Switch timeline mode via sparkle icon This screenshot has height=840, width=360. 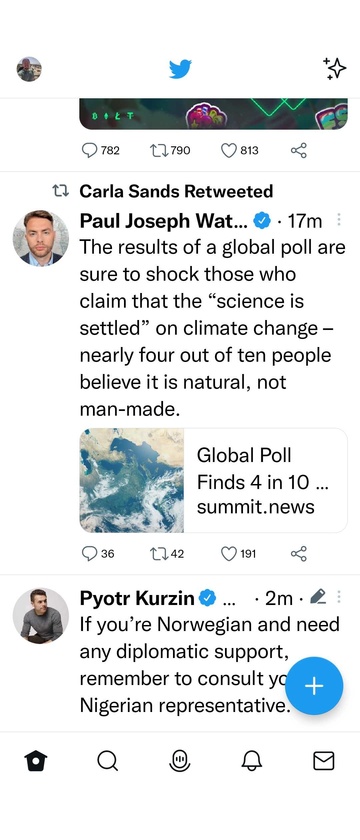coord(335,69)
